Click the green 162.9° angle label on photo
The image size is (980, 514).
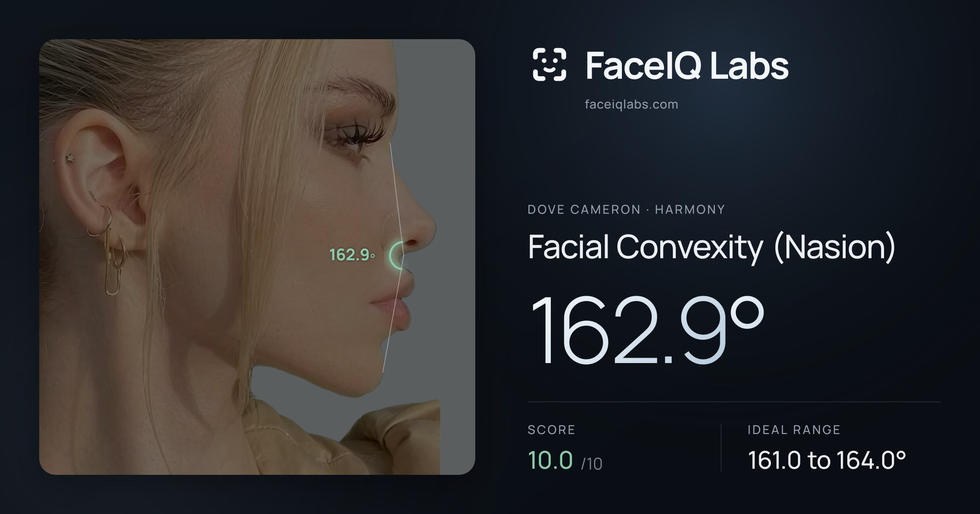pos(352,255)
